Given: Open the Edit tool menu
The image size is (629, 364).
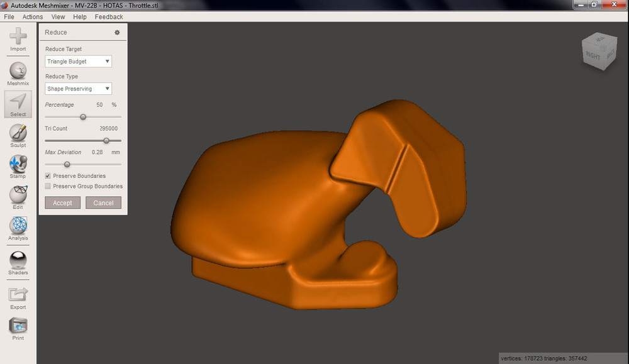Looking at the screenshot, I should tap(18, 197).
